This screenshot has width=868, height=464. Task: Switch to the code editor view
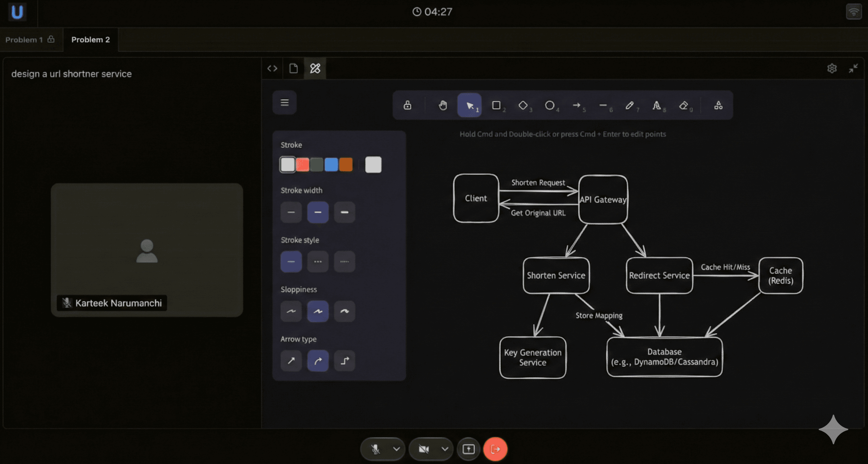(272, 68)
